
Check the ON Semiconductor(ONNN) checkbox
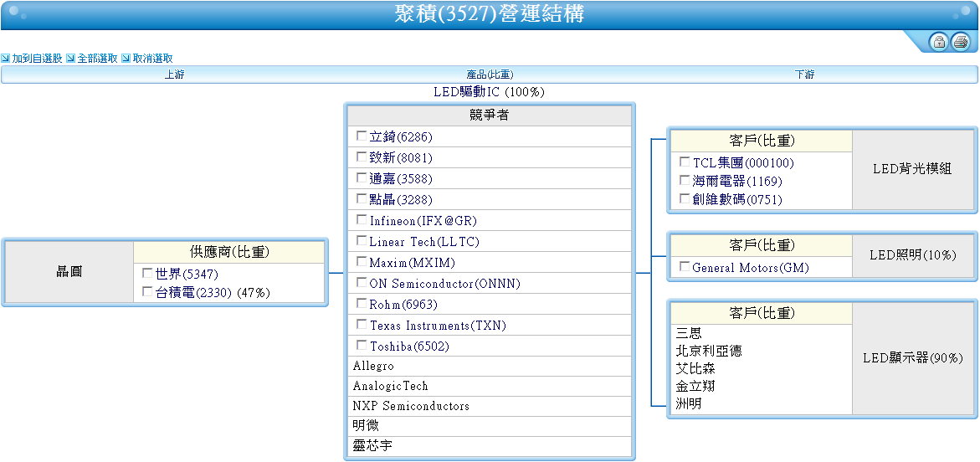pos(362,283)
